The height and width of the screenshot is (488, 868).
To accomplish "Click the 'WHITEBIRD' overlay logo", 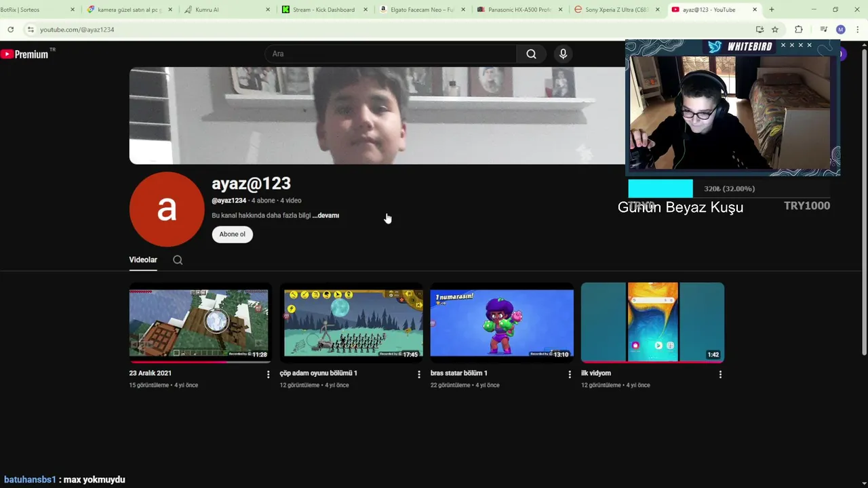I will tap(741, 47).
